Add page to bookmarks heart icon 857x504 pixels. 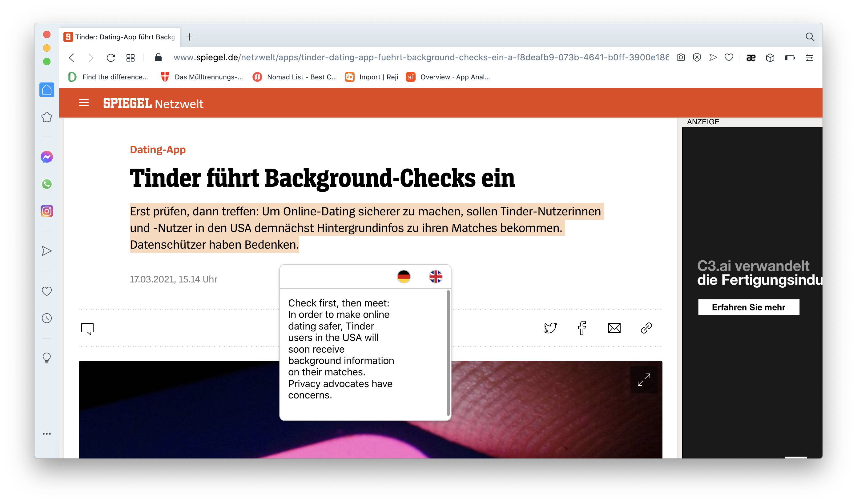coord(729,58)
